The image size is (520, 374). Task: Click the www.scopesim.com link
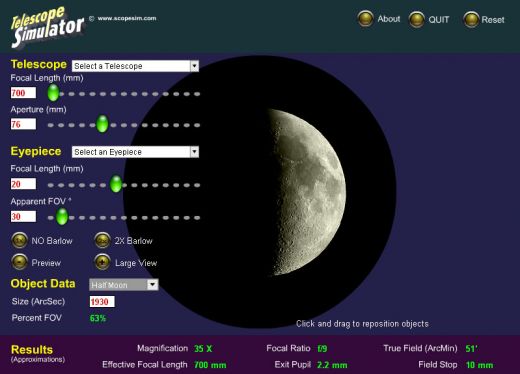pos(127,18)
